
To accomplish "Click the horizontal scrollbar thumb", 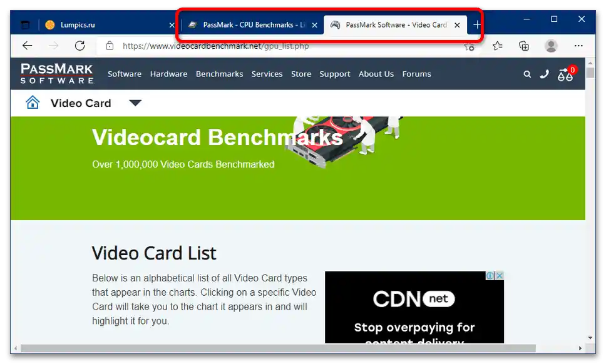I will (x=278, y=348).
